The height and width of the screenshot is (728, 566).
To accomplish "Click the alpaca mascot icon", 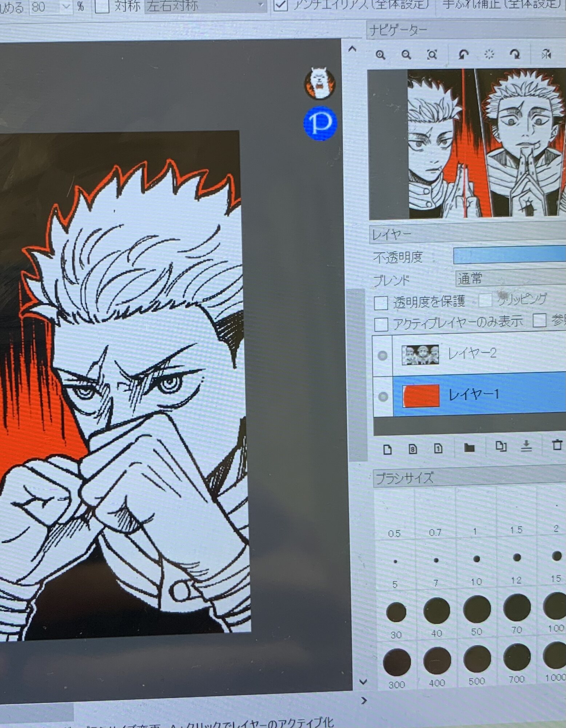I will [x=319, y=83].
